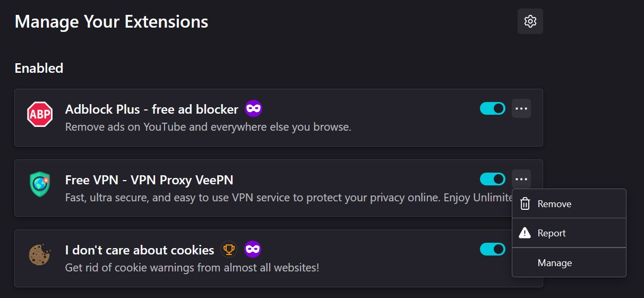
Task: Toggle off I don't care about cookies
Action: pos(492,249)
